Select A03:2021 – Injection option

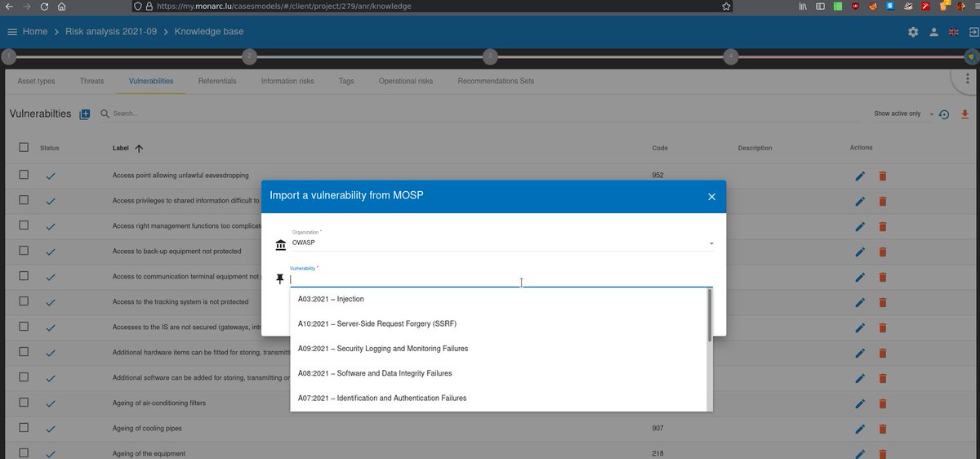tap(498, 299)
